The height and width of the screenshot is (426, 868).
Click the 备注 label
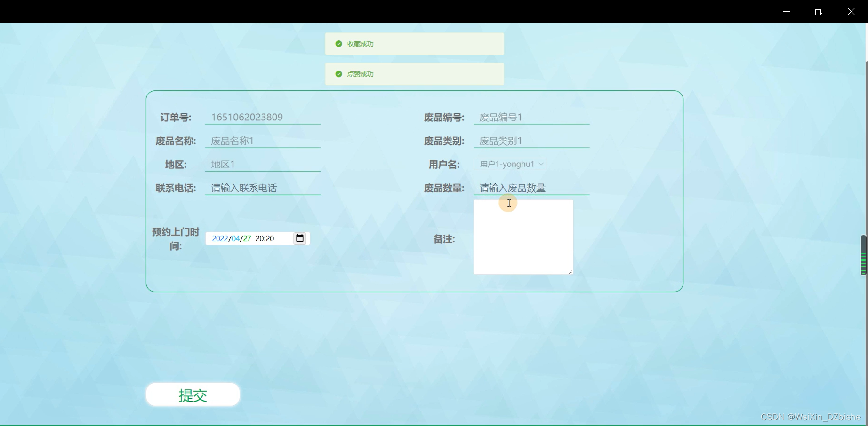tap(444, 239)
